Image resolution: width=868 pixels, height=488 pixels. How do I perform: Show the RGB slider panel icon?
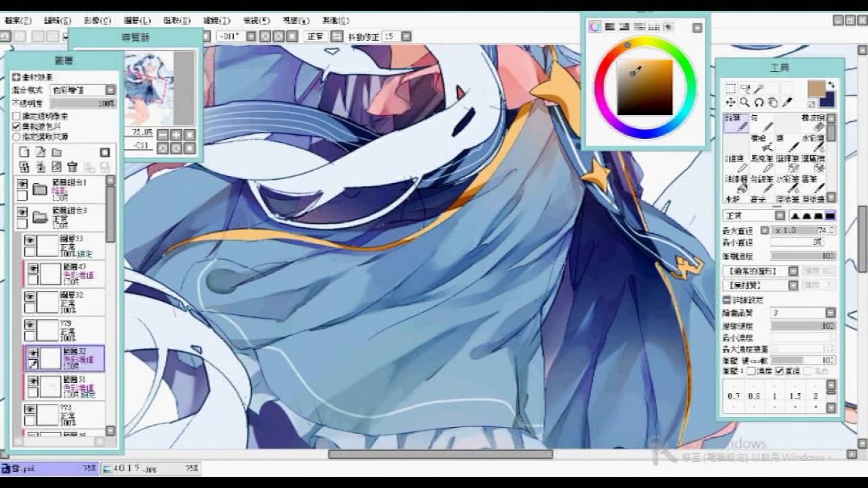coord(610,26)
